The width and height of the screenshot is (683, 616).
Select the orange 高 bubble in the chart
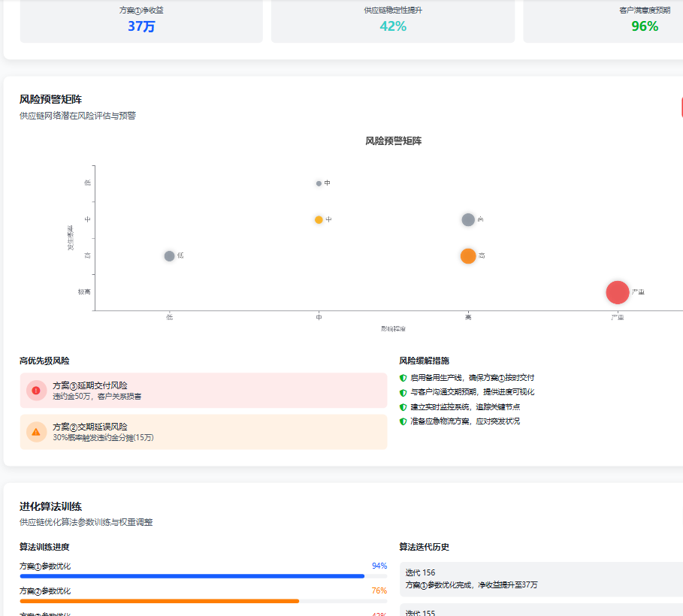click(x=468, y=255)
